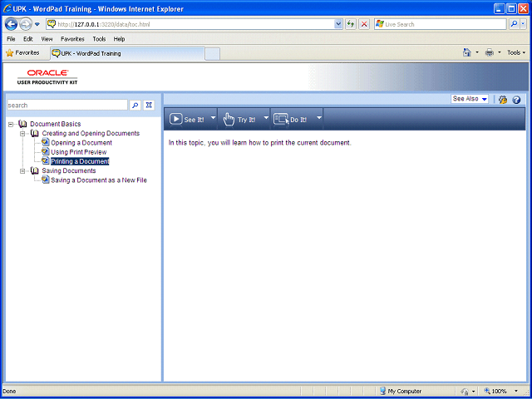
Task: Open the Home button dropdown arrow
Action: 476,52
